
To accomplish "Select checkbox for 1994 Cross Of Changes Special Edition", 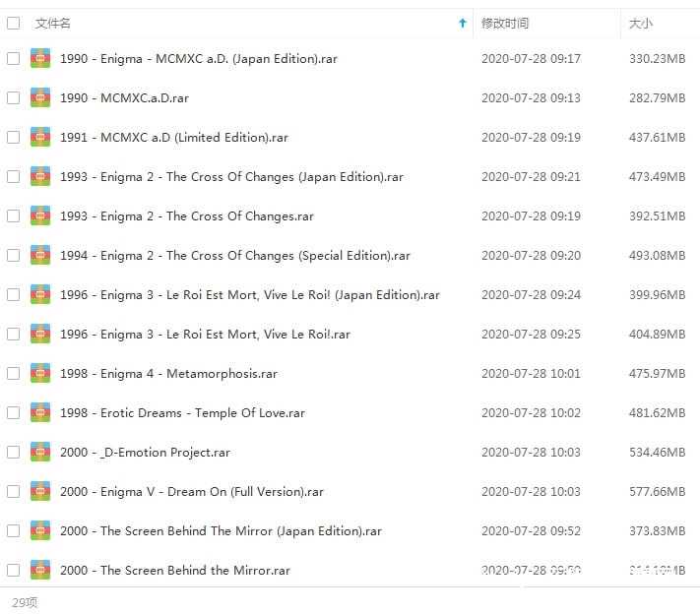I will [14, 255].
